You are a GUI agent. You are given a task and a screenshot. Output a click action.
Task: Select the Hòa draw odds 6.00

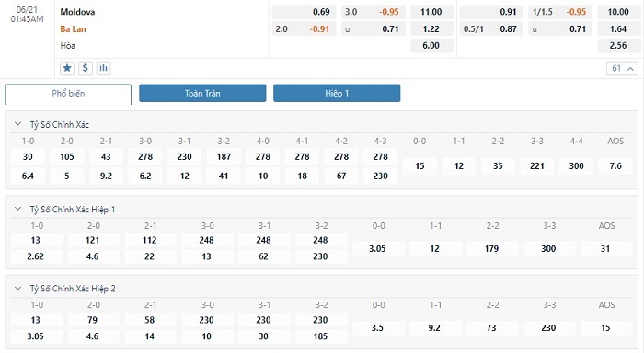point(431,45)
